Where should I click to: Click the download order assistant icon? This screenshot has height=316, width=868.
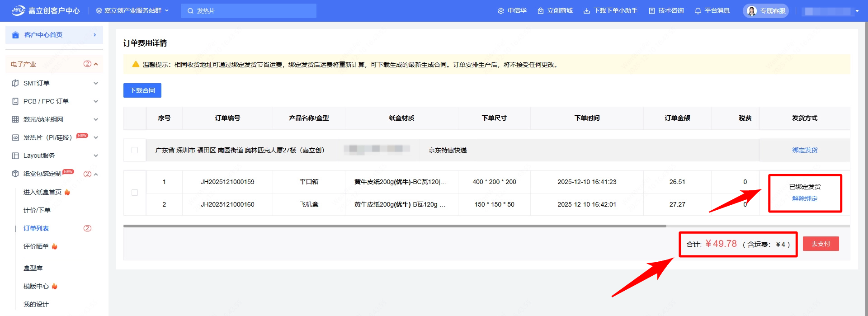click(586, 11)
